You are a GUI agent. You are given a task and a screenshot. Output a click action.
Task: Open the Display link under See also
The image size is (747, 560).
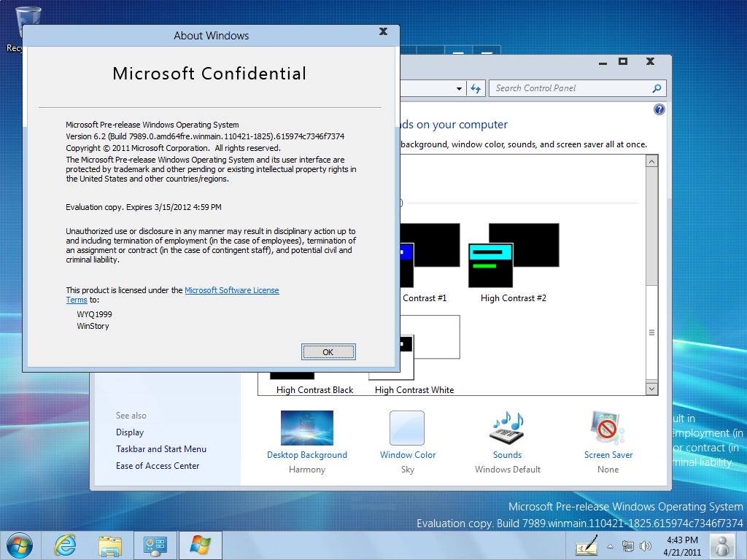click(130, 432)
